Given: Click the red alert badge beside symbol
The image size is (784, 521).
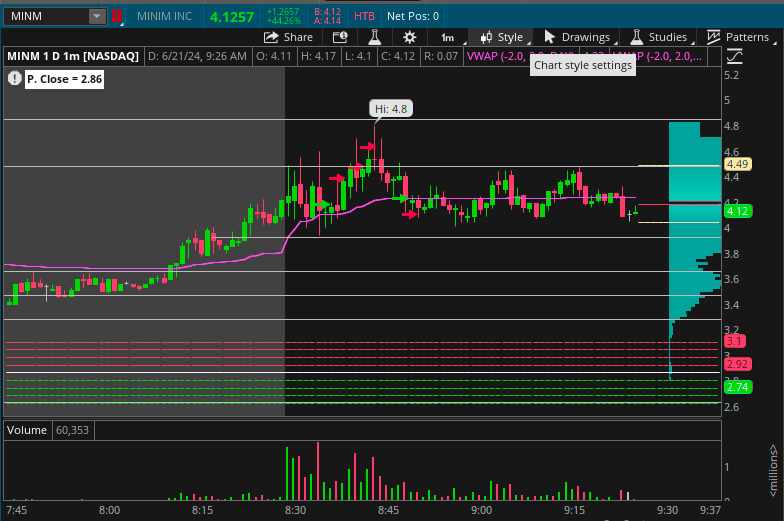Looking at the screenshot, I should (117, 16).
